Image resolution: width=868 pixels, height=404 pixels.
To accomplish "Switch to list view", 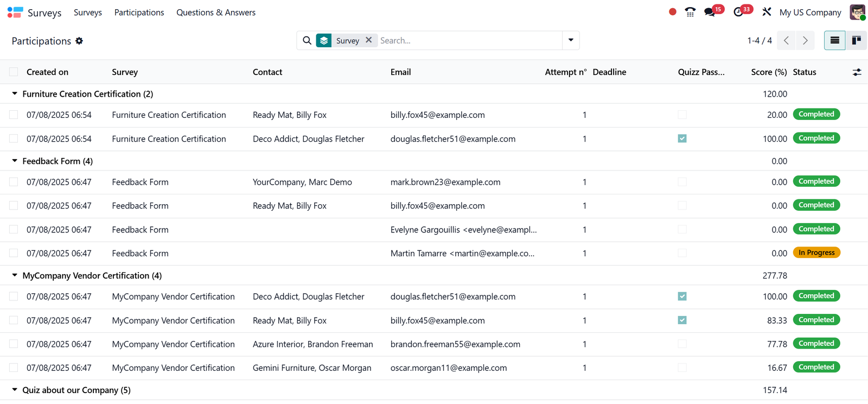I will point(835,40).
